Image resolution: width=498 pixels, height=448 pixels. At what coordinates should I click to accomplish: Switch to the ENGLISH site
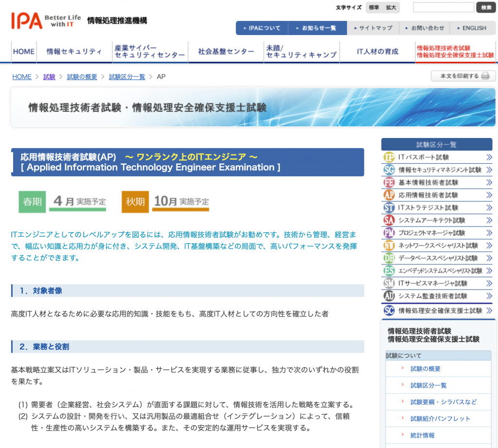[x=472, y=28]
